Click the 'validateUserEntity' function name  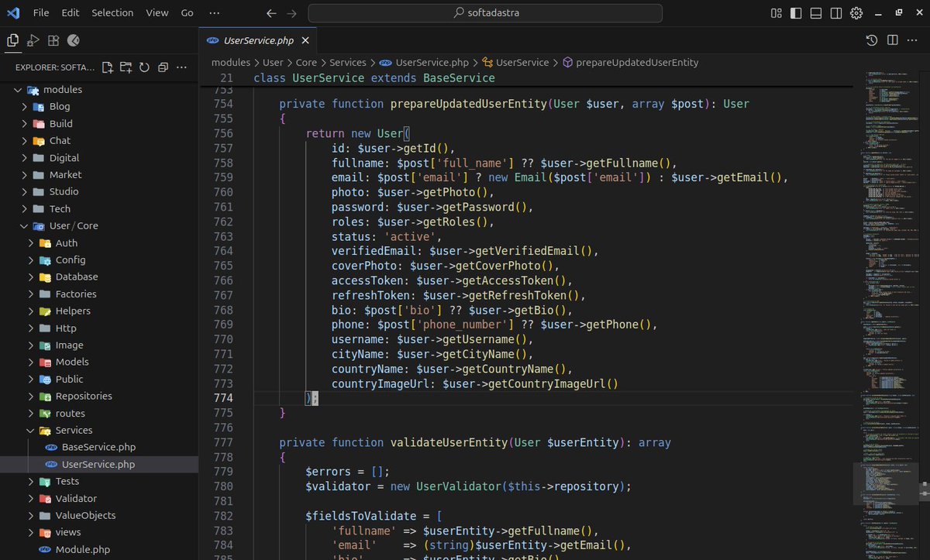(449, 442)
